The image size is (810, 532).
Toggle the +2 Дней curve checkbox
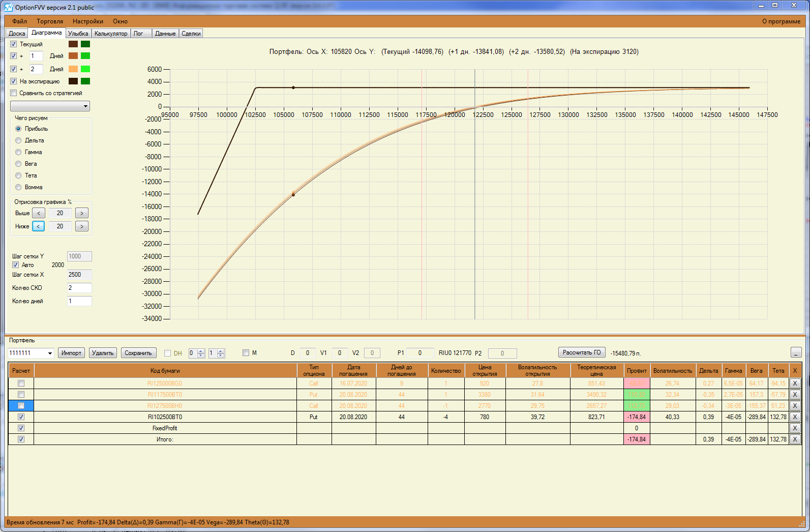point(14,69)
